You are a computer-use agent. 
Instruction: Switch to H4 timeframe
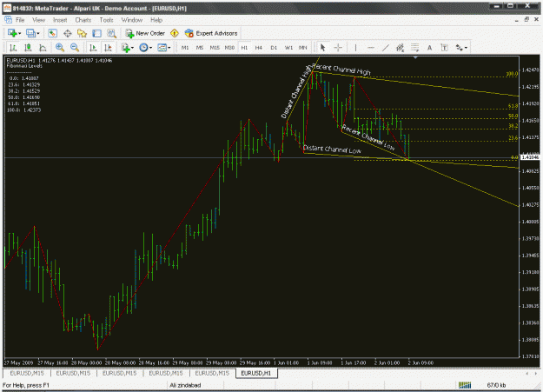point(259,48)
